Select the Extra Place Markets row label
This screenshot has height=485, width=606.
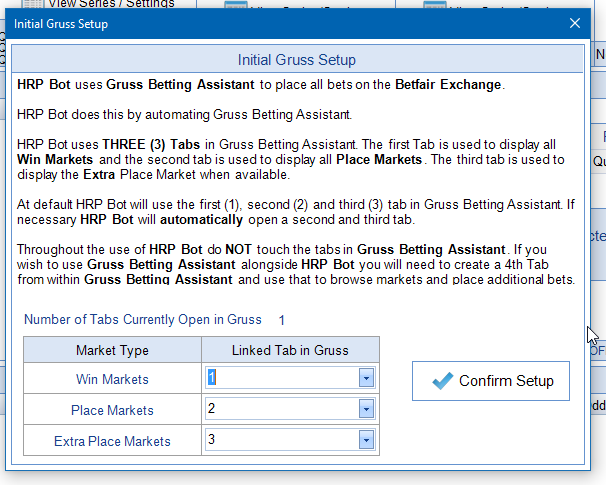point(112,441)
